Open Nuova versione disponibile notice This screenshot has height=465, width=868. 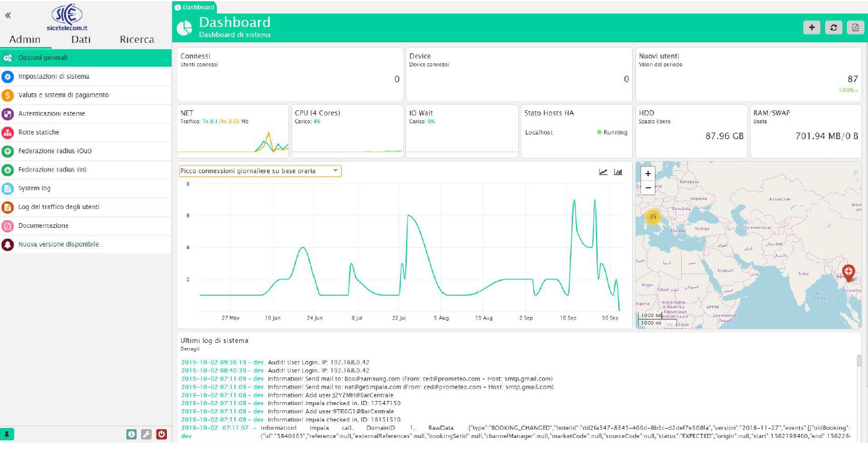tap(58, 244)
